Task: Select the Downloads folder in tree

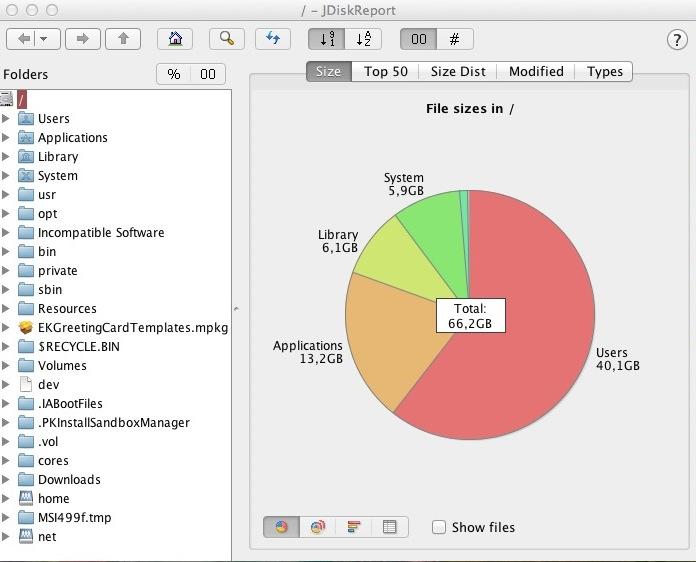Action: click(x=69, y=480)
